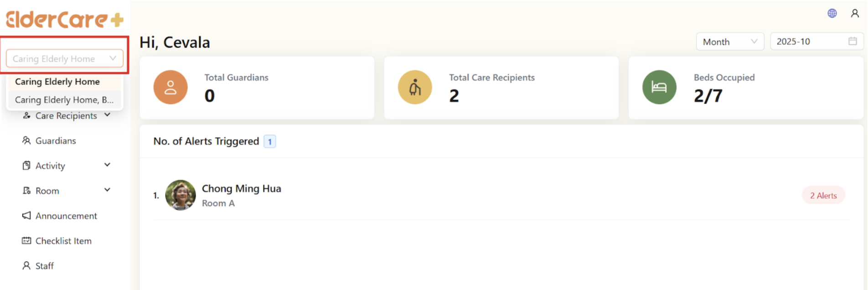Click the green Beds Occupied bed icon
Screen dimensions: 868x290
[x=659, y=87]
